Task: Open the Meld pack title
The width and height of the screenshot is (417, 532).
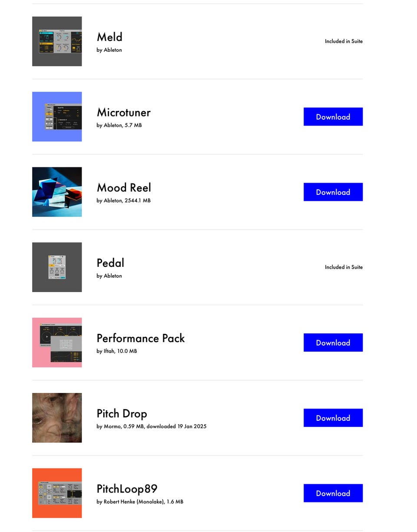Action: pos(109,37)
